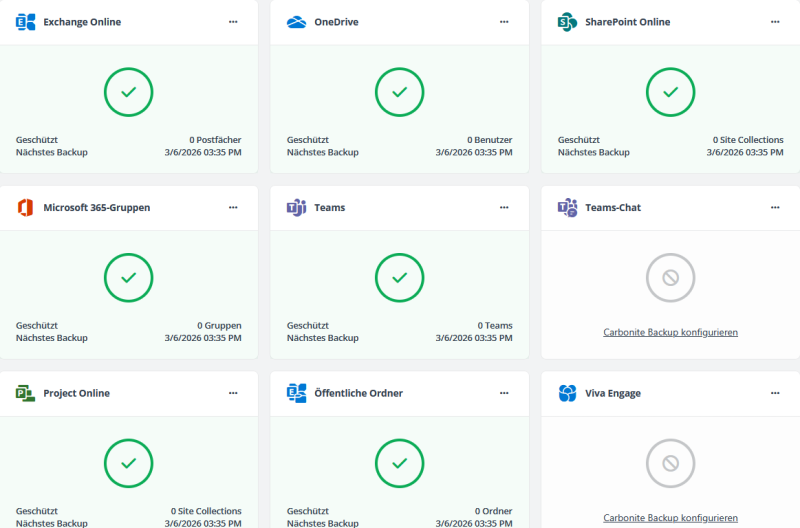The image size is (800, 528).
Task: Open Microsoft 365-Gruppen more options menu
Action: 233,208
